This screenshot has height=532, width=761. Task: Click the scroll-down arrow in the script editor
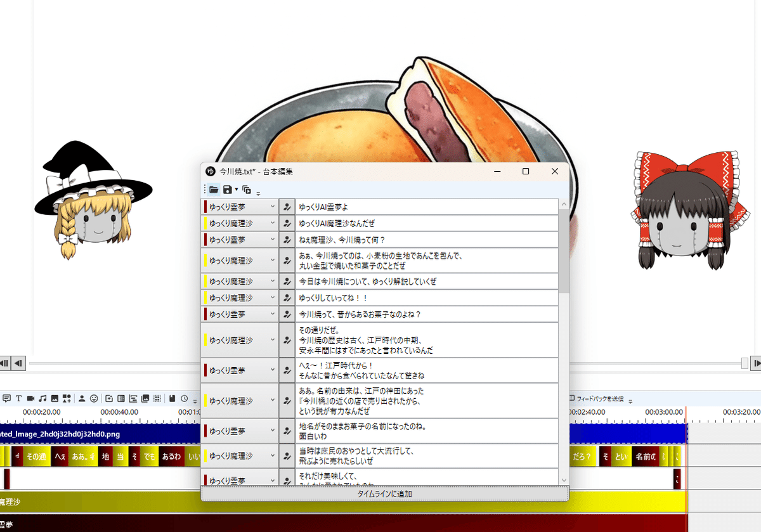click(x=564, y=480)
